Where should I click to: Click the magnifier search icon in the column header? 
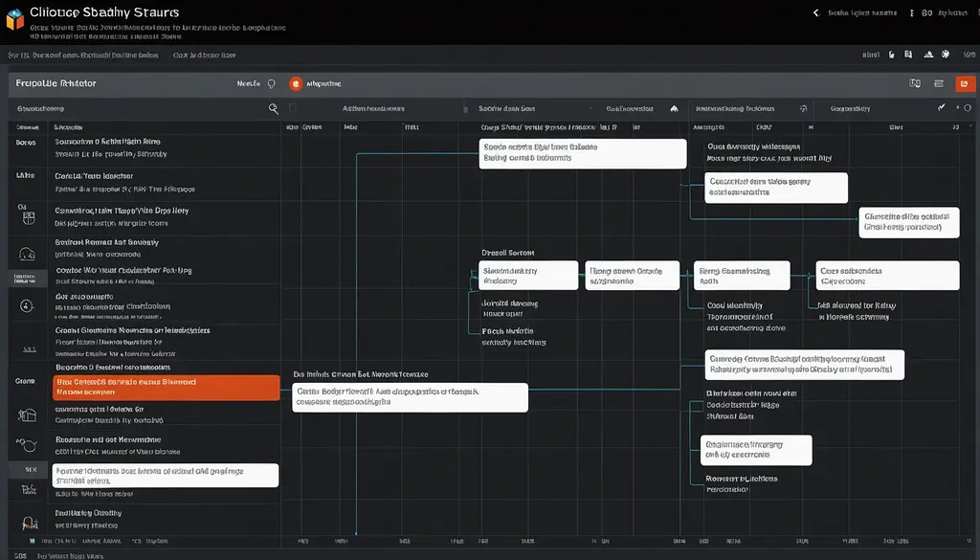click(274, 109)
